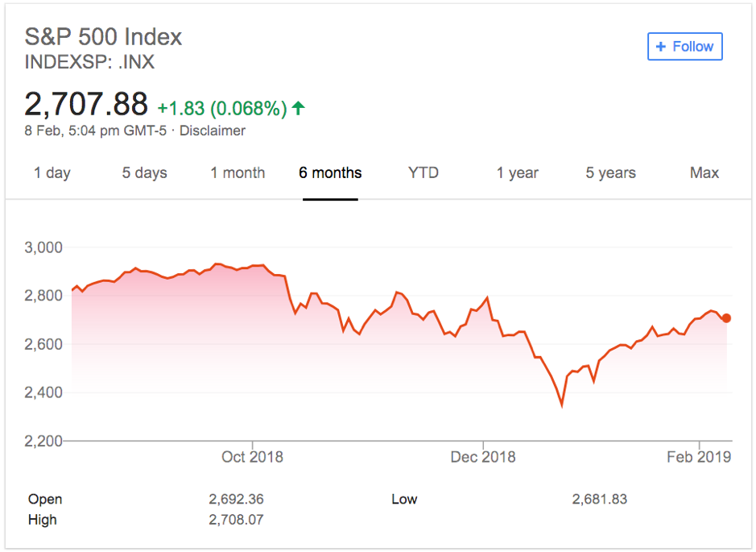Click the Dec 2018 axis label
The height and width of the screenshot is (552, 756).
pyautogui.click(x=483, y=457)
